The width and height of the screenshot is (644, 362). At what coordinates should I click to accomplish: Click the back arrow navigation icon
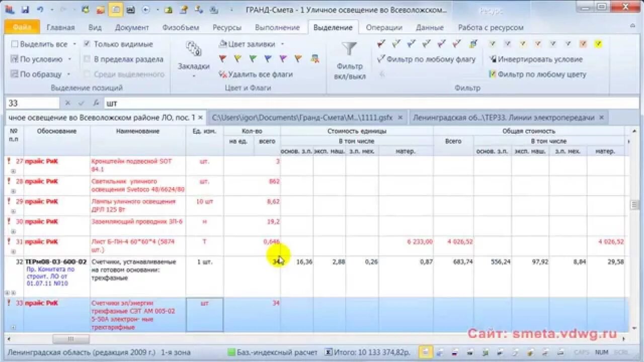pos(146,10)
